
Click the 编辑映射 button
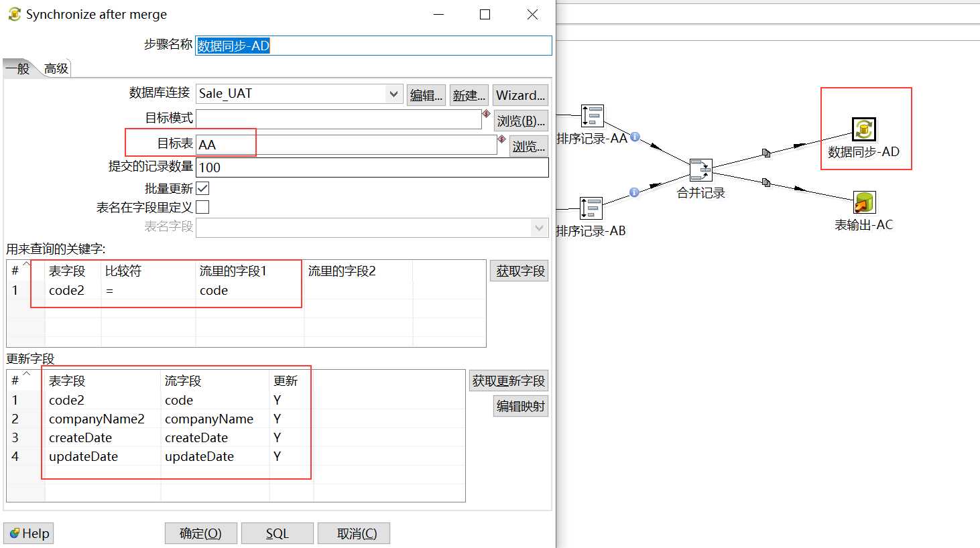[521, 406]
